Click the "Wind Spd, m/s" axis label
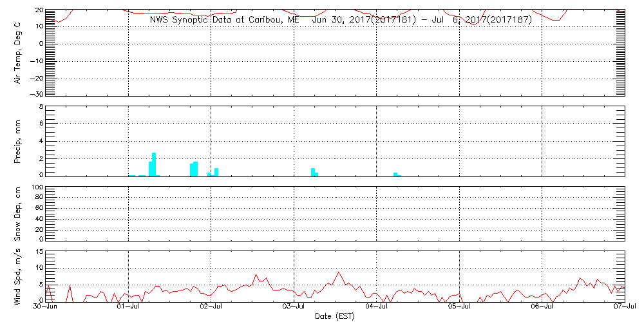644x322 pixels. [18, 276]
